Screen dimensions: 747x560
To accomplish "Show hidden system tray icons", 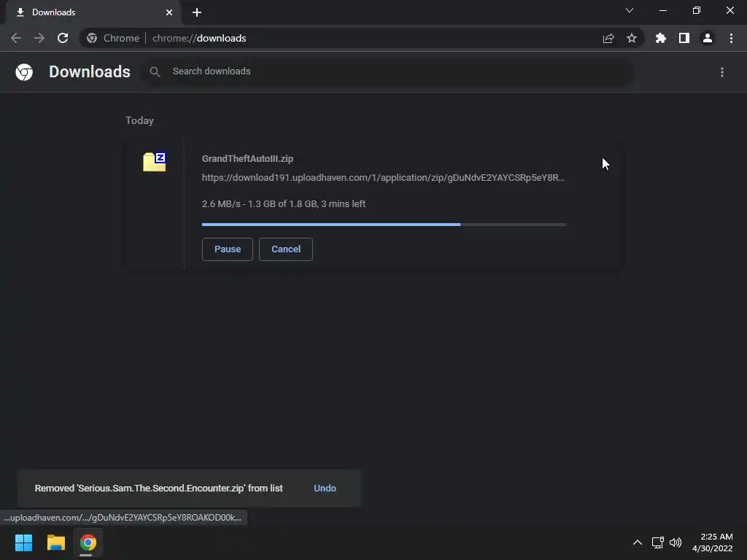I will coord(637,542).
